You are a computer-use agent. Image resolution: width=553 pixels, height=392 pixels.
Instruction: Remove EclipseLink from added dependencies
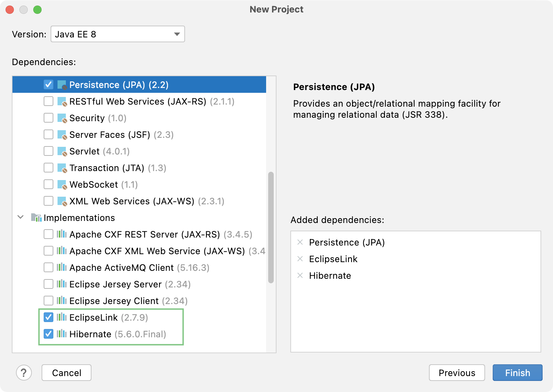point(300,259)
